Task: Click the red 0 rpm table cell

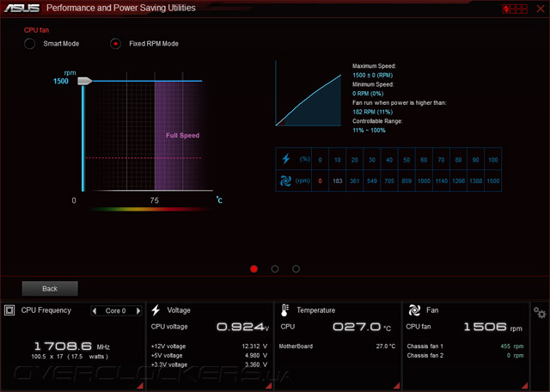Action: pos(320,181)
